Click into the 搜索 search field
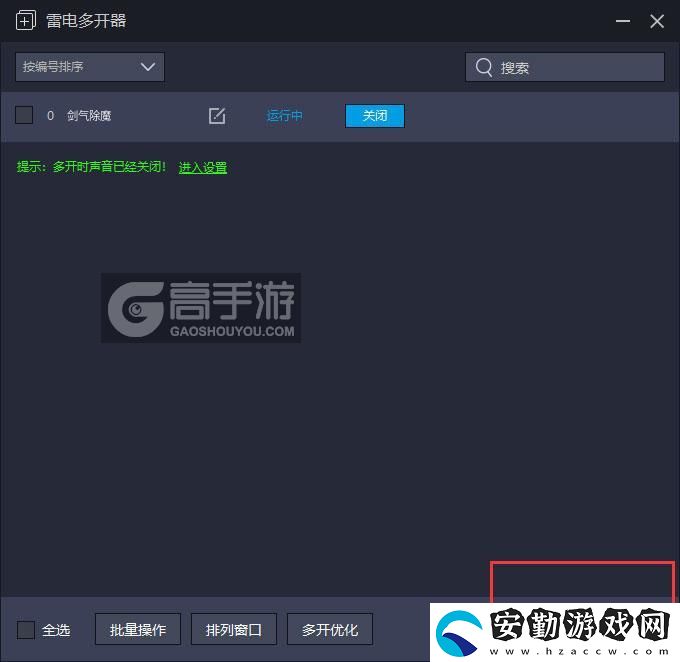Screen dimensions: 680x662 pos(565,67)
